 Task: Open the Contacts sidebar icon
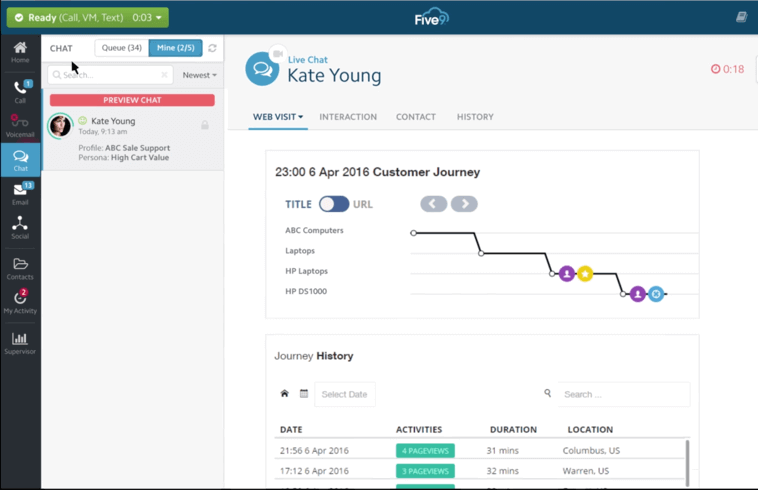tap(20, 269)
